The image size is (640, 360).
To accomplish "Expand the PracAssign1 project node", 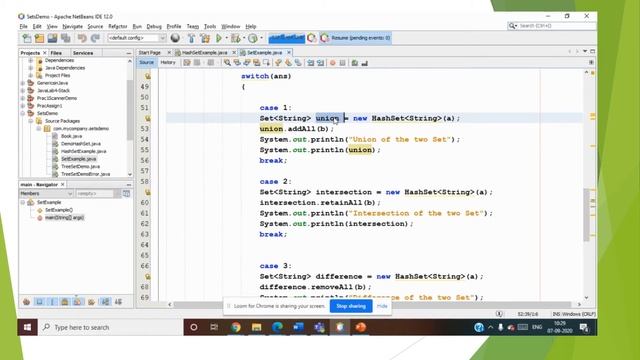I will pos(23,106).
